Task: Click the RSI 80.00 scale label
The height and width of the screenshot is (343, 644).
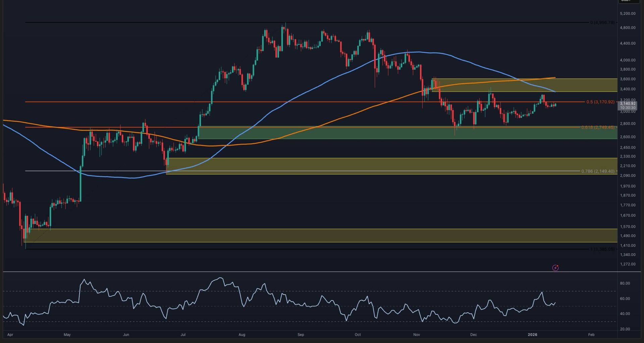Action: coord(625,283)
